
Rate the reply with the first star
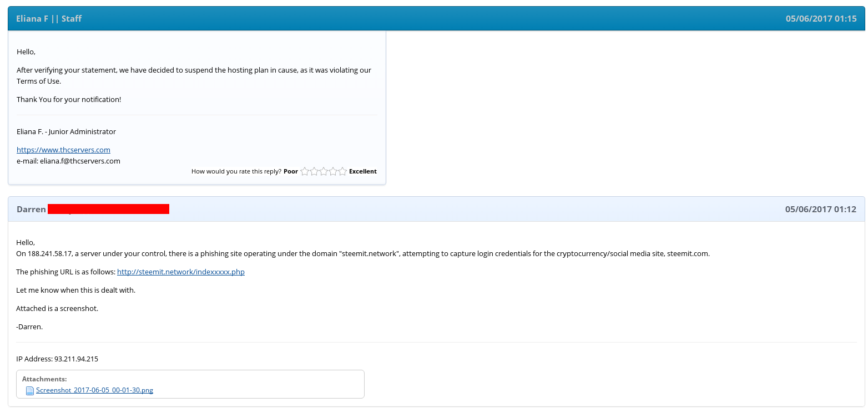click(305, 171)
